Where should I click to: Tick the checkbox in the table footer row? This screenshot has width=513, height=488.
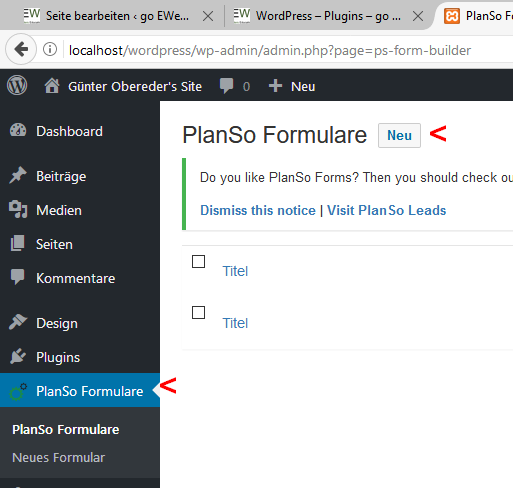pos(198,313)
